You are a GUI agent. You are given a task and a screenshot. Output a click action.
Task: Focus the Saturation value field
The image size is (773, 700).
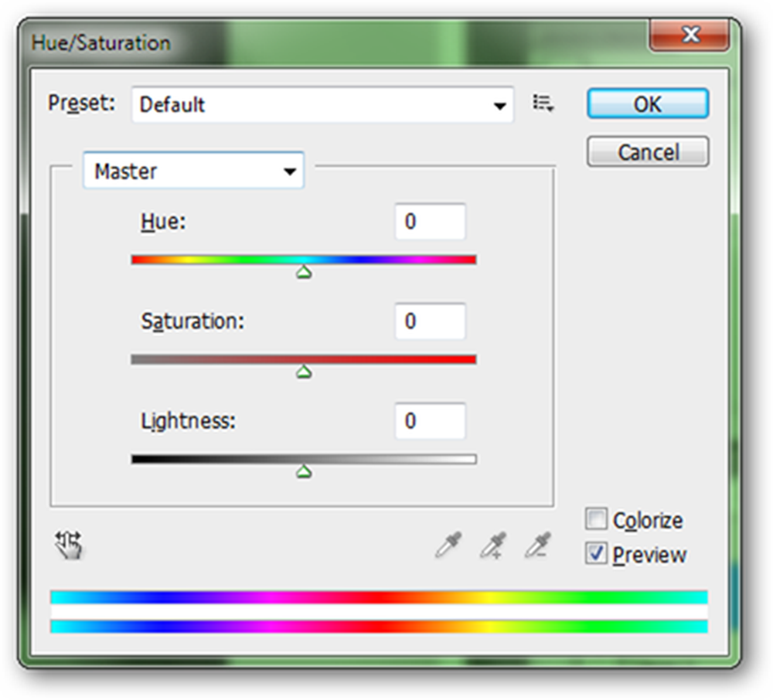(430, 321)
